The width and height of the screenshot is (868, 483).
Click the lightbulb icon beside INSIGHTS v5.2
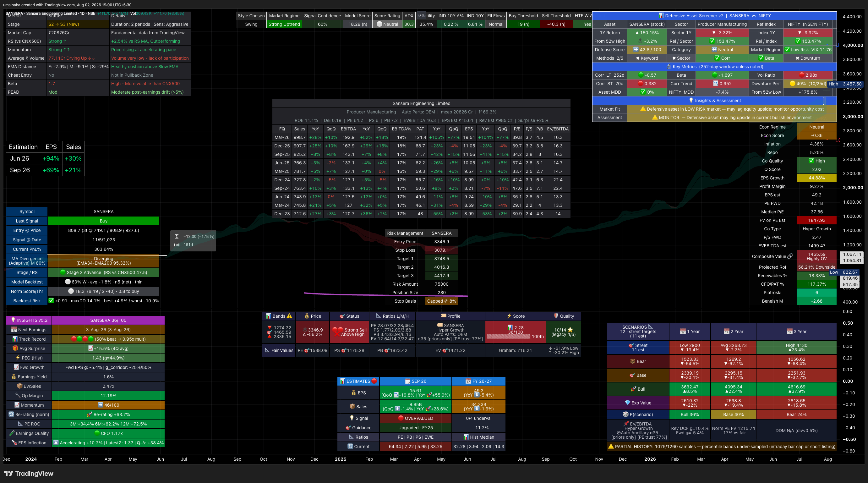tap(13, 320)
